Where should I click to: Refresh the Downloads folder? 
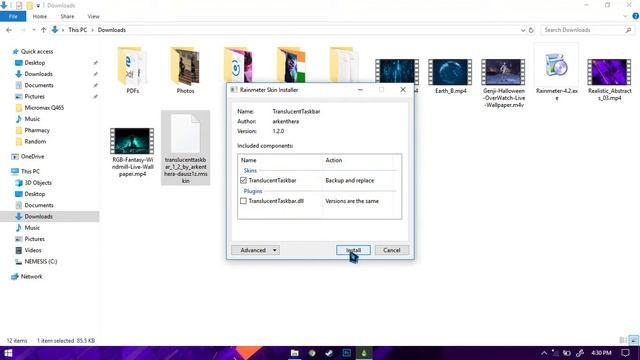coord(531,30)
